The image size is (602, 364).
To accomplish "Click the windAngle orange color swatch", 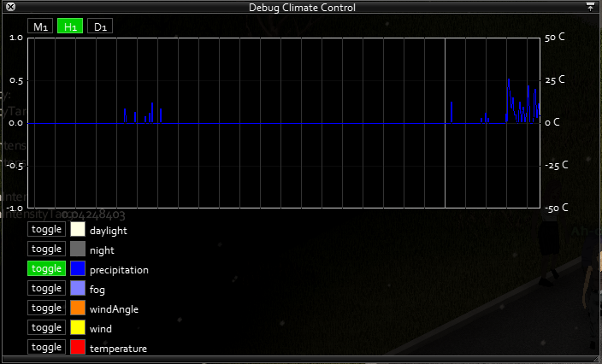I will click(78, 308).
